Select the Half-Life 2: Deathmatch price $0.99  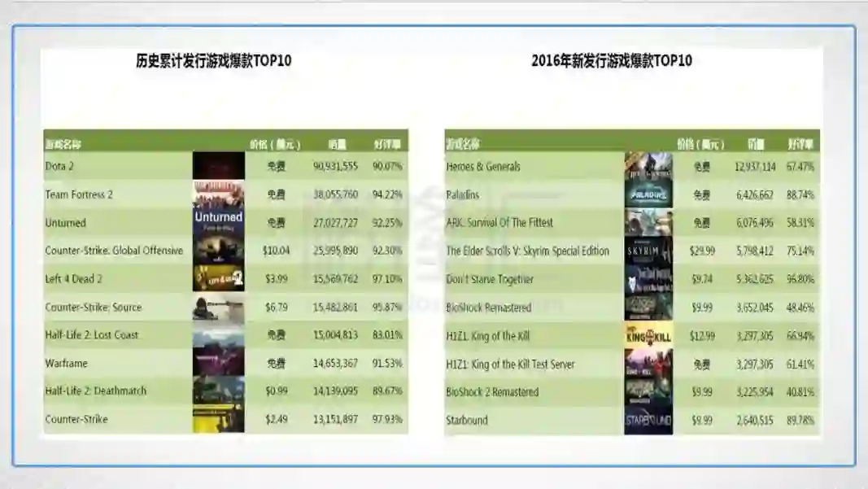click(x=277, y=391)
